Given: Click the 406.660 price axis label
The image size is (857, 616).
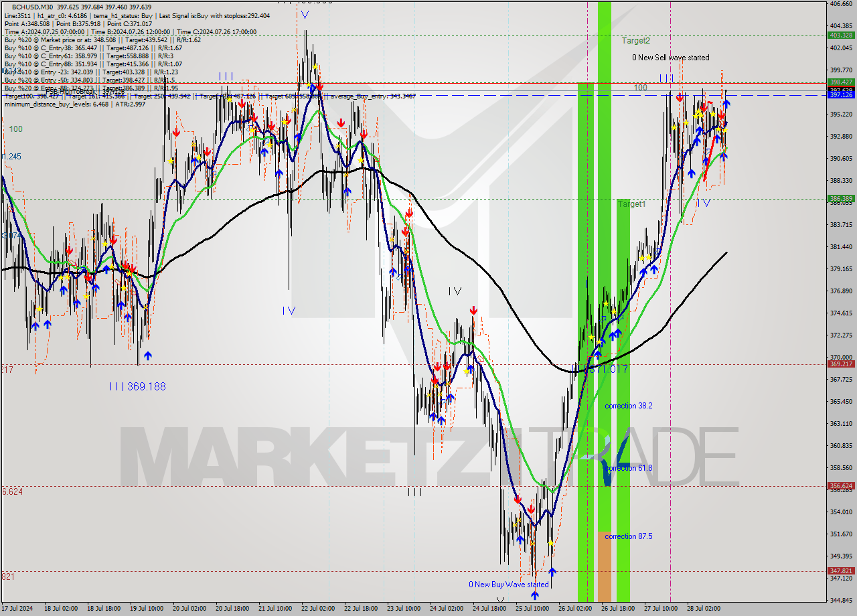Looking at the screenshot, I should (841, 4).
